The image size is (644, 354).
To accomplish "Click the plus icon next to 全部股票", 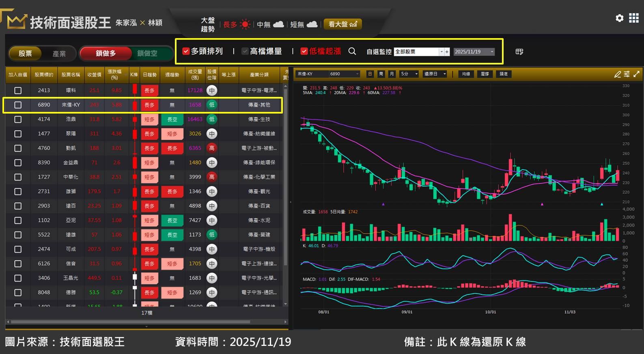I will click(x=447, y=52).
